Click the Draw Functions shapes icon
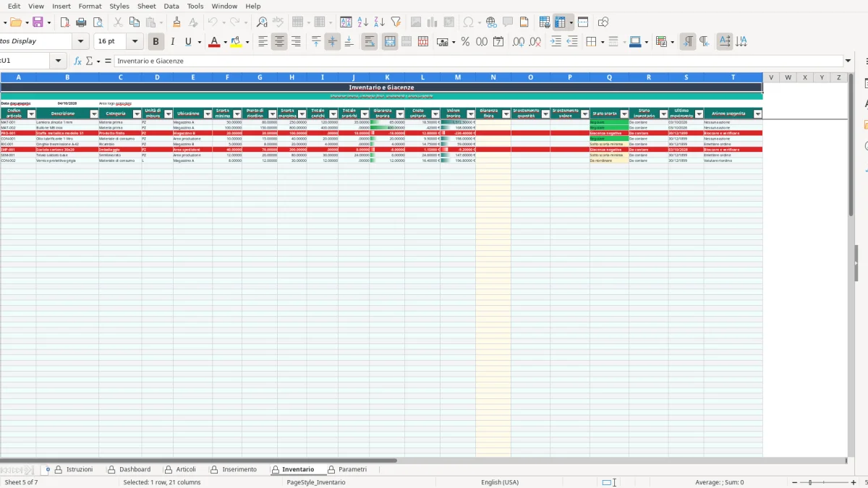Screen dimensions: 868x488 (603, 22)
